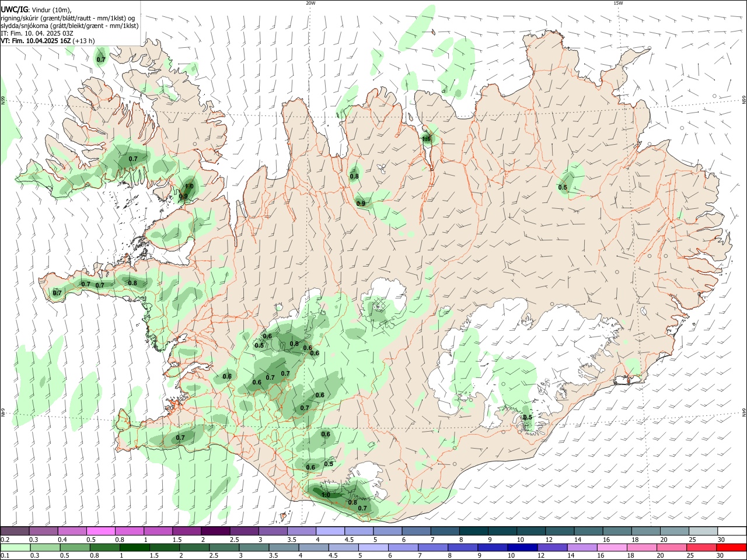Screen dimensions: 747x560
Task: Click the 66N latitude label on right edge
Action: click(x=744, y=100)
